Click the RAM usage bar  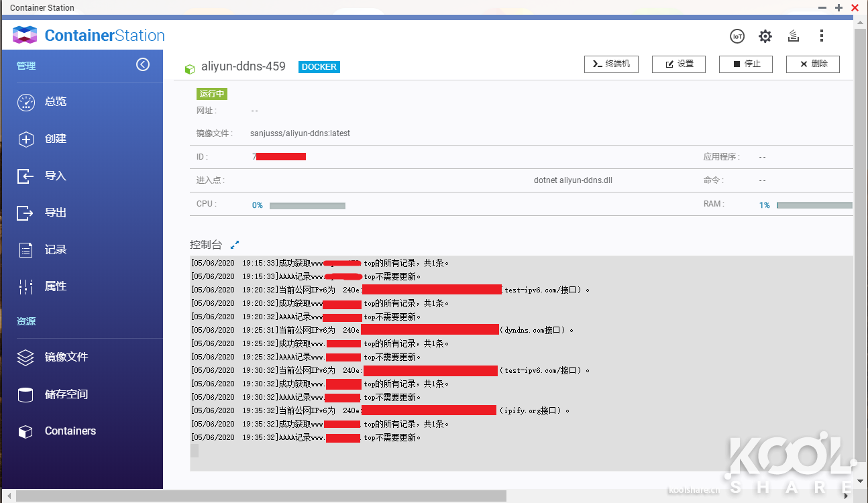point(814,205)
